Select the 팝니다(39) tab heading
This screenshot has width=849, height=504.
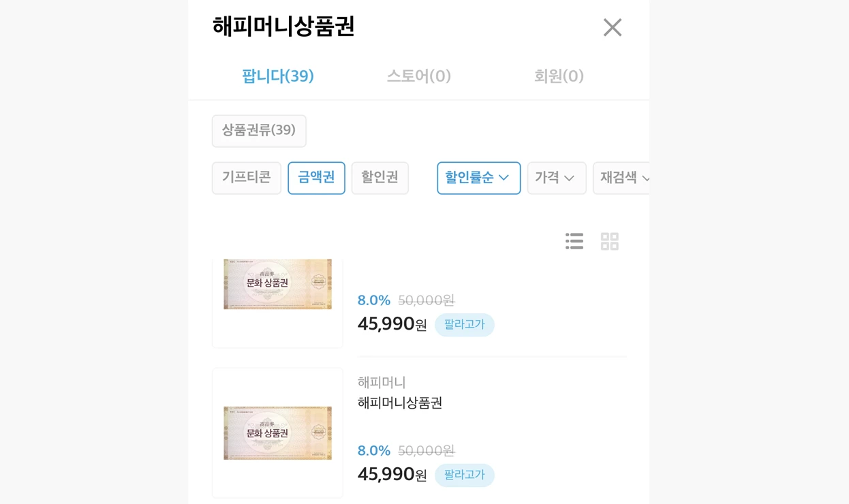tap(277, 76)
